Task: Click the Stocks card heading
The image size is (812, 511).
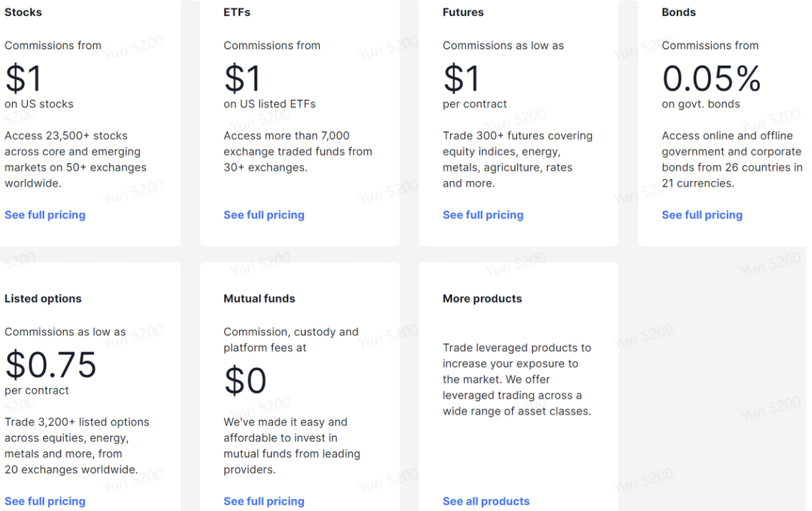Action: pos(23,12)
